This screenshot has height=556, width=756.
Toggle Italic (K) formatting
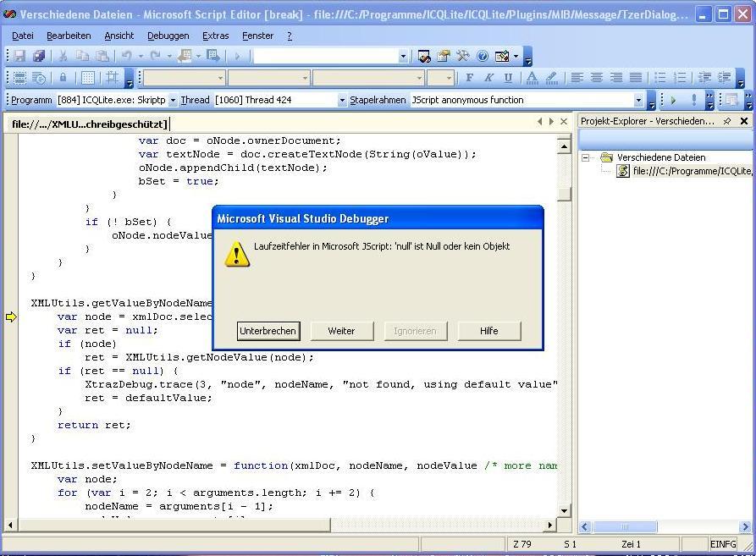point(488,78)
